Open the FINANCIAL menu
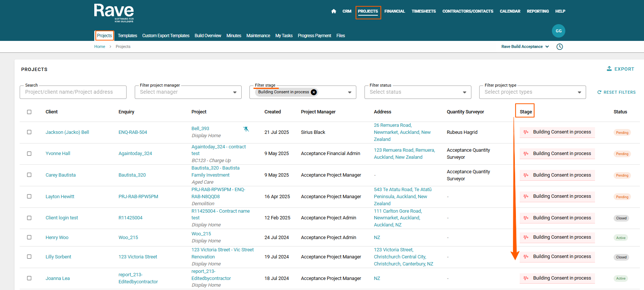The height and width of the screenshot is (290, 644). point(395,11)
